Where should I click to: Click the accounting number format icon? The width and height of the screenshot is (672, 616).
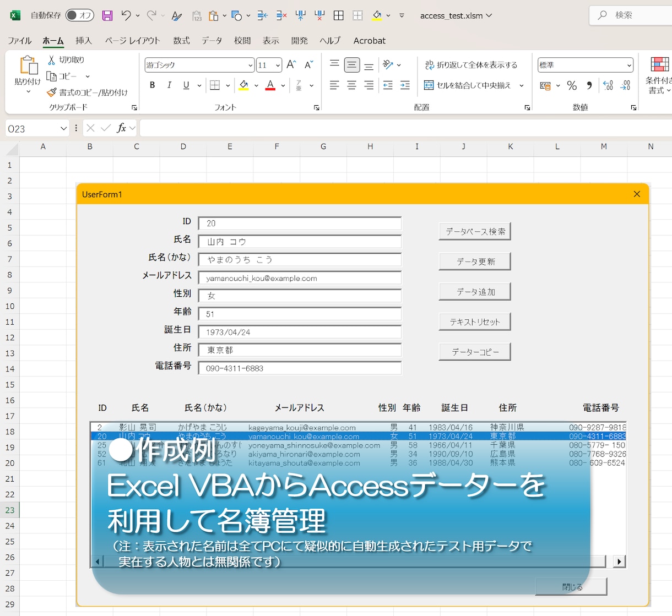[545, 85]
